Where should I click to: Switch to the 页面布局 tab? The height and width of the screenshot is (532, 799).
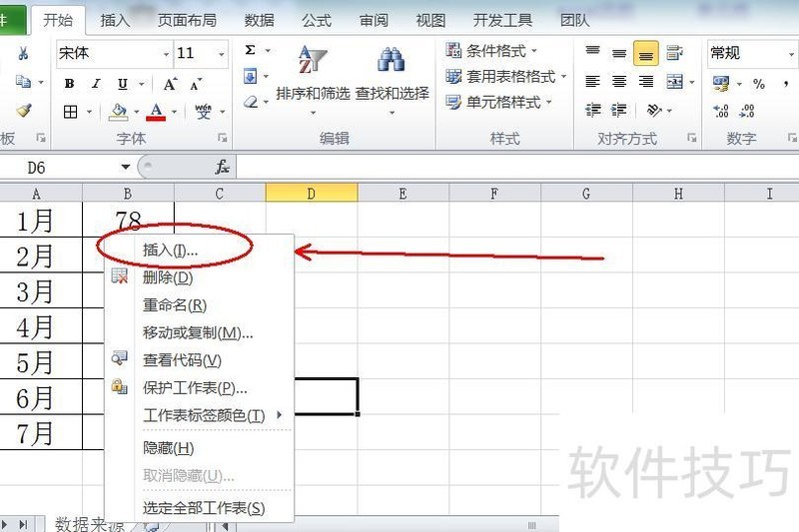[187, 20]
